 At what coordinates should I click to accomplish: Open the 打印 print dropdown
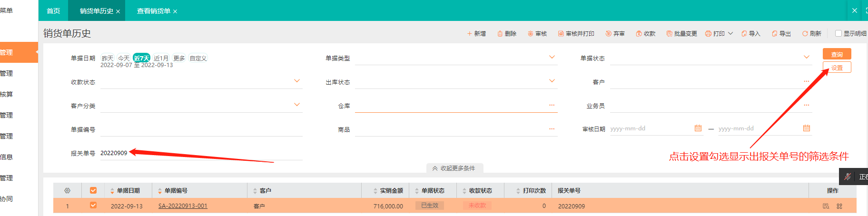pyautogui.click(x=719, y=34)
